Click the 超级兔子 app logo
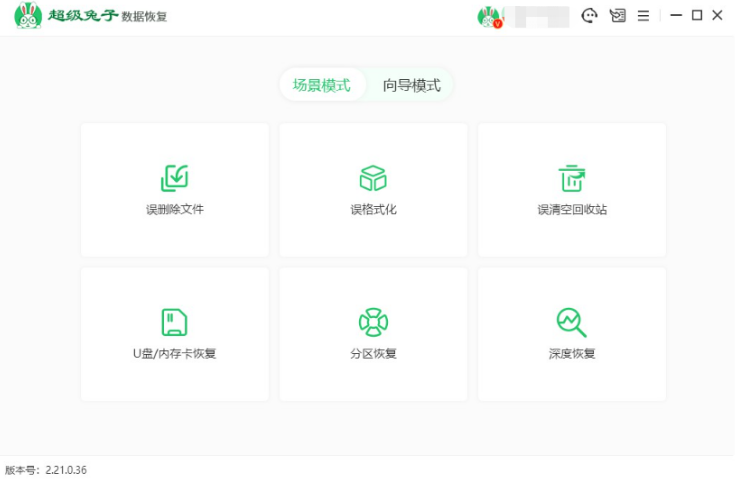Screen dimensions: 749x483 pyautogui.click(x=28, y=16)
